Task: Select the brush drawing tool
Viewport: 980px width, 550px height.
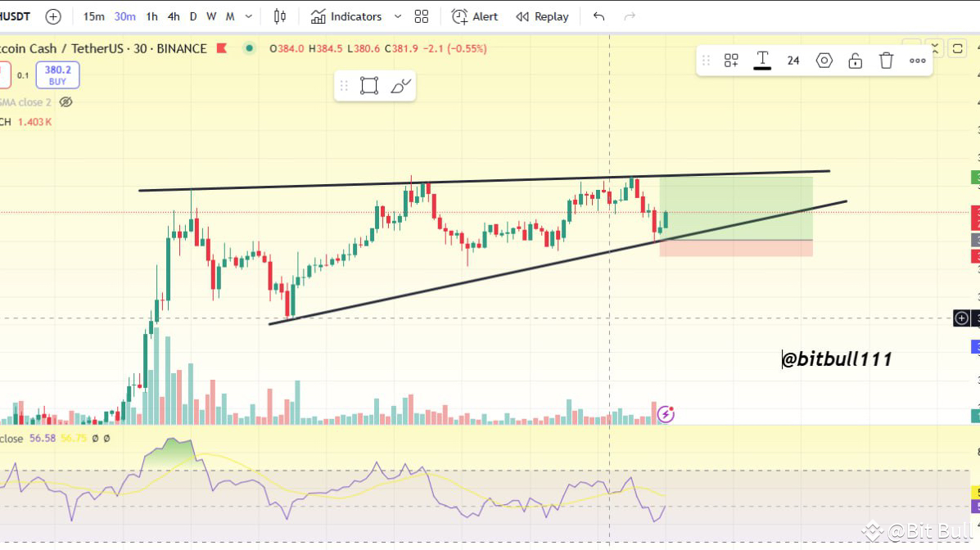Action: 400,85
